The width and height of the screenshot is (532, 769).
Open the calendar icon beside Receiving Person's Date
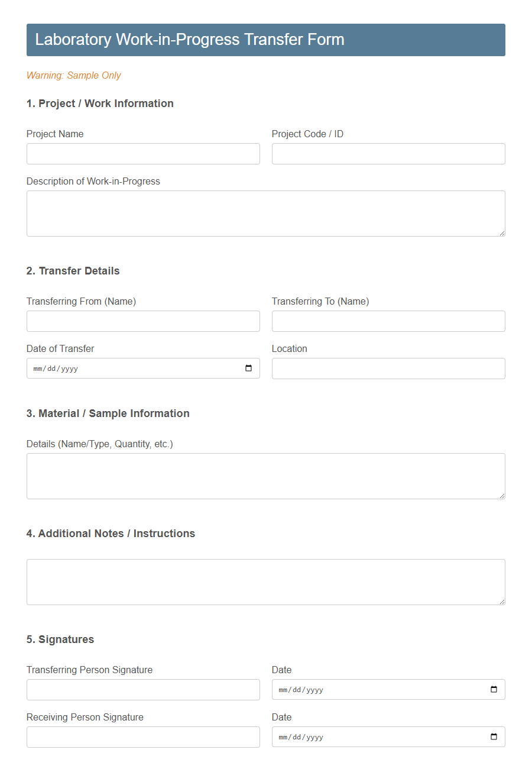pyautogui.click(x=493, y=736)
